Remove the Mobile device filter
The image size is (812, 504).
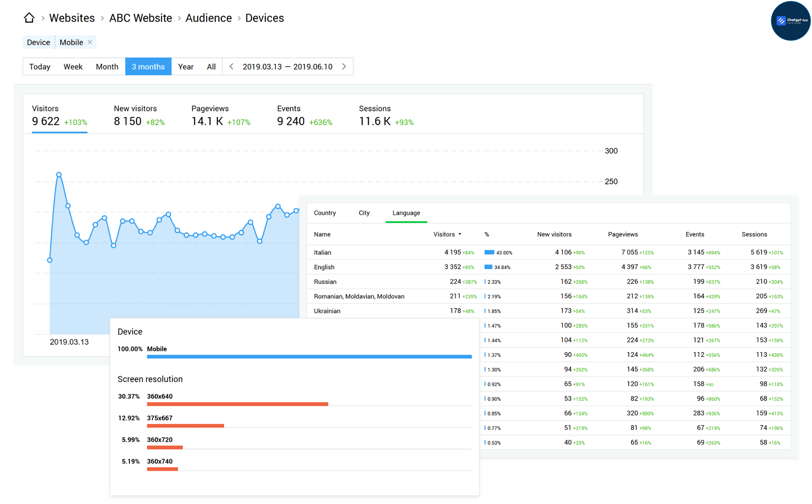(x=90, y=42)
